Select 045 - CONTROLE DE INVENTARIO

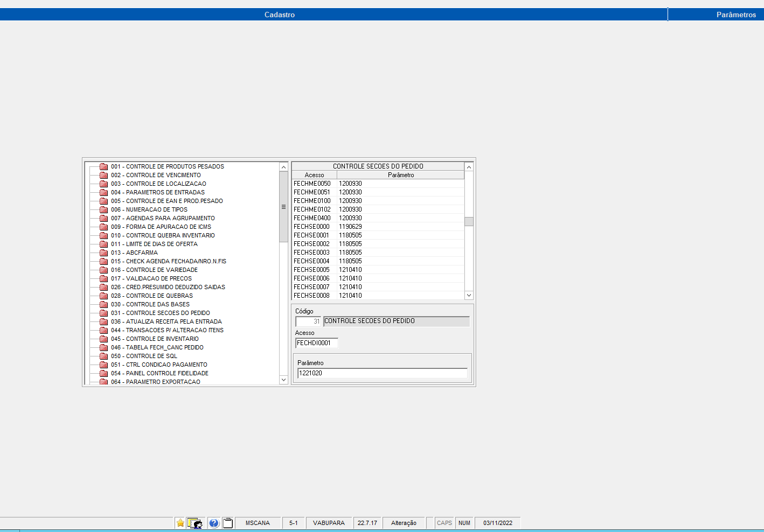[x=155, y=339]
